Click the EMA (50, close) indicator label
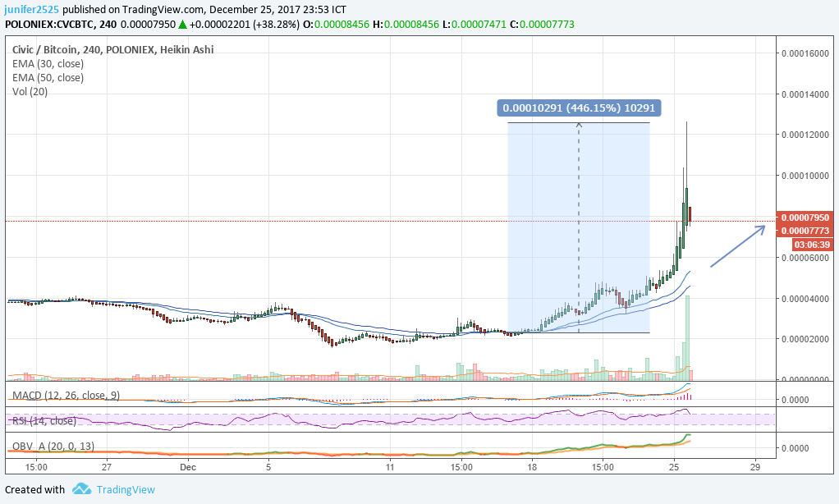The image size is (839, 504). [x=48, y=78]
